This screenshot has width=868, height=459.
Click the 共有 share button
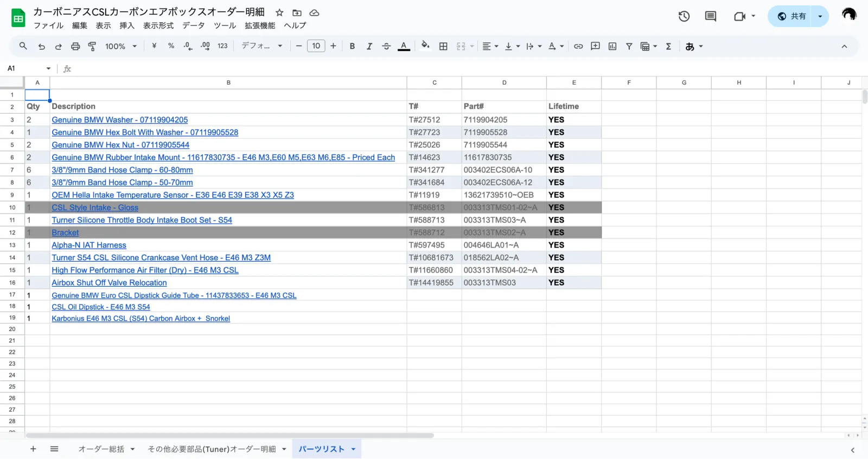(792, 16)
